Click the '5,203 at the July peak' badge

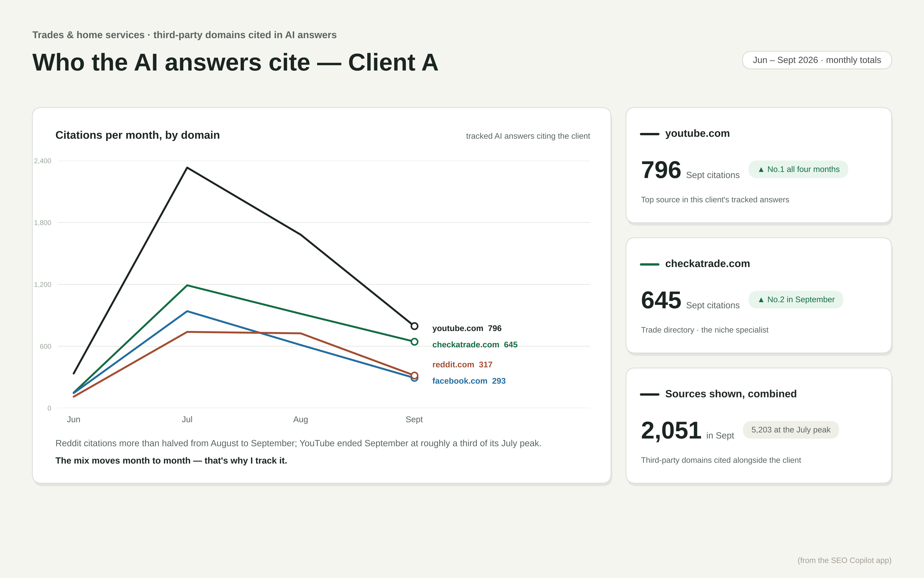(x=791, y=430)
